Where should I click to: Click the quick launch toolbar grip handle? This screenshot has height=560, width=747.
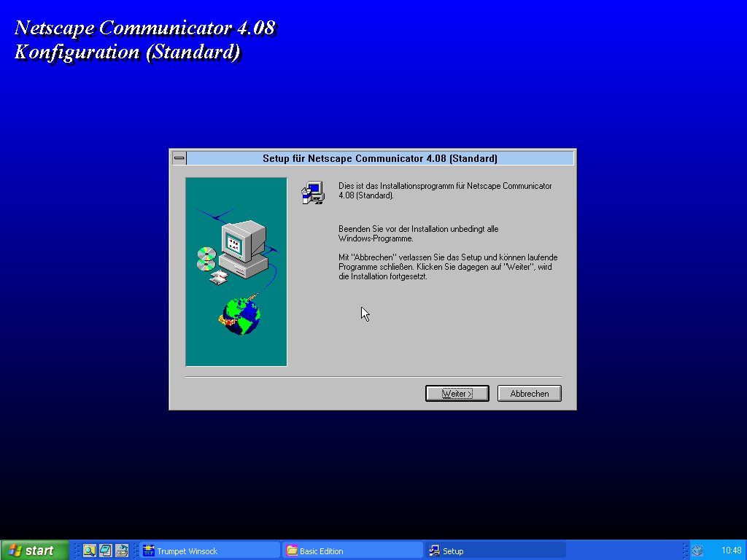tap(76, 551)
